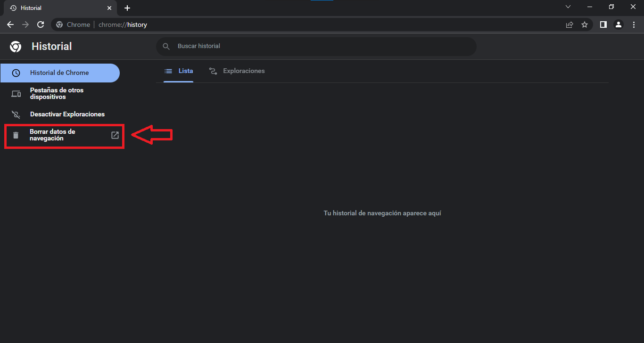Close the Historial browser tab
This screenshot has height=343, width=644.
tap(109, 8)
